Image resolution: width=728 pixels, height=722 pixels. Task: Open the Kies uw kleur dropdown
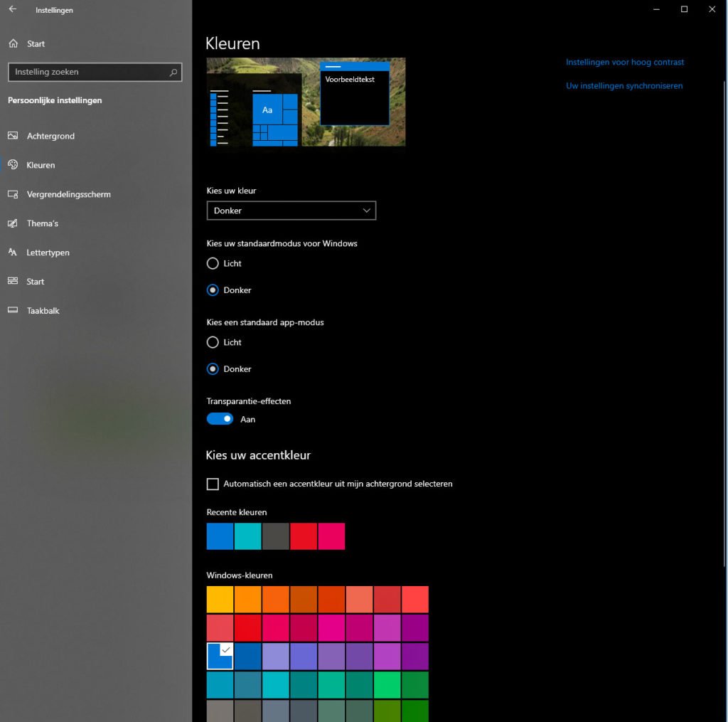click(291, 211)
